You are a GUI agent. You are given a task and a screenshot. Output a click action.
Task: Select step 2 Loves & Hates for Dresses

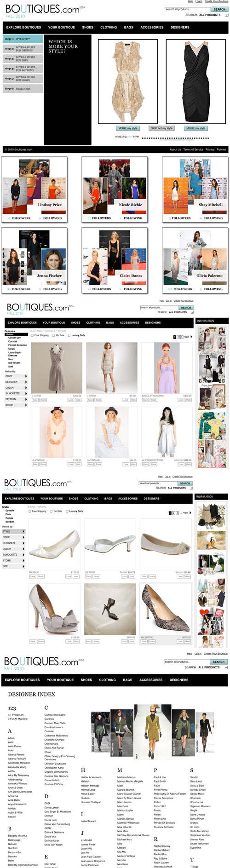23,49
